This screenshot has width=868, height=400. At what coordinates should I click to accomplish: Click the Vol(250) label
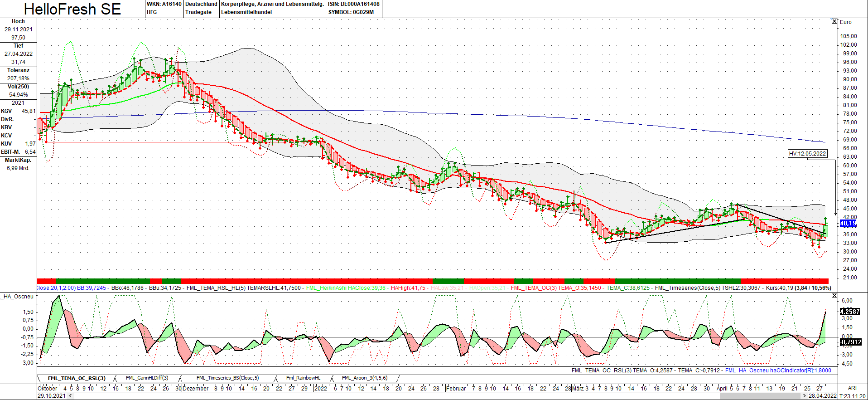point(18,87)
